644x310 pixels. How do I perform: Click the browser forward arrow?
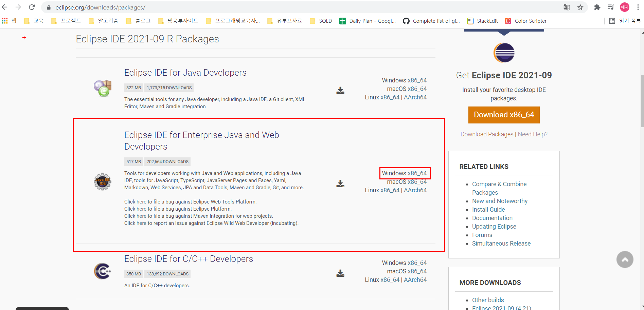[x=18, y=7]
